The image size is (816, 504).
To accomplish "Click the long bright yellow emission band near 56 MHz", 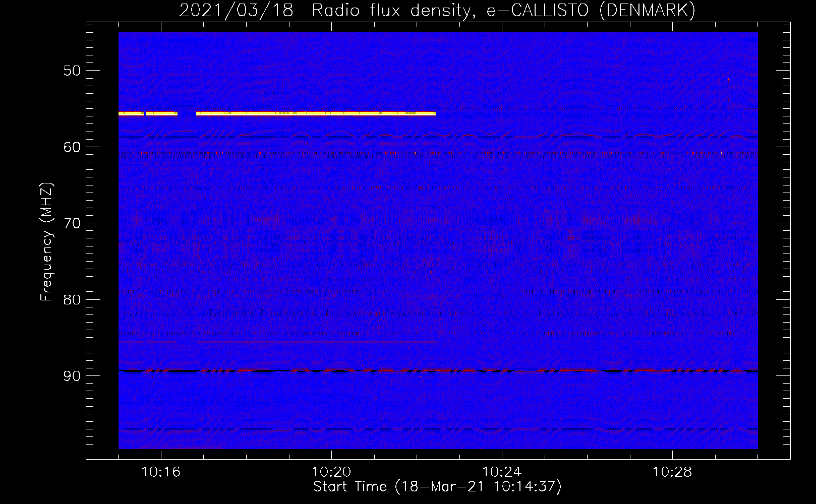I will click(316, 113).
